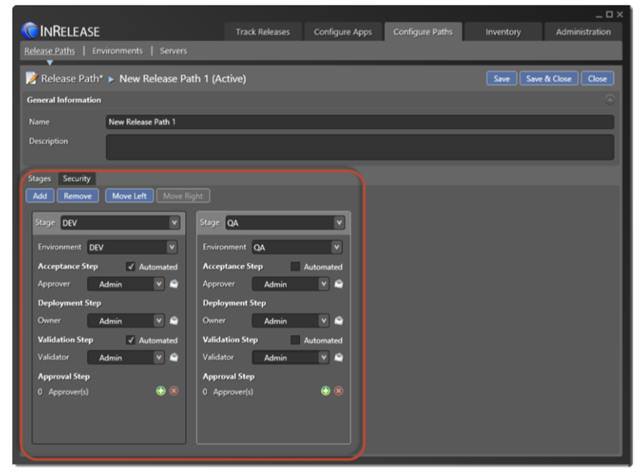Check Automated for QA Validation Step

click(295, 340)
